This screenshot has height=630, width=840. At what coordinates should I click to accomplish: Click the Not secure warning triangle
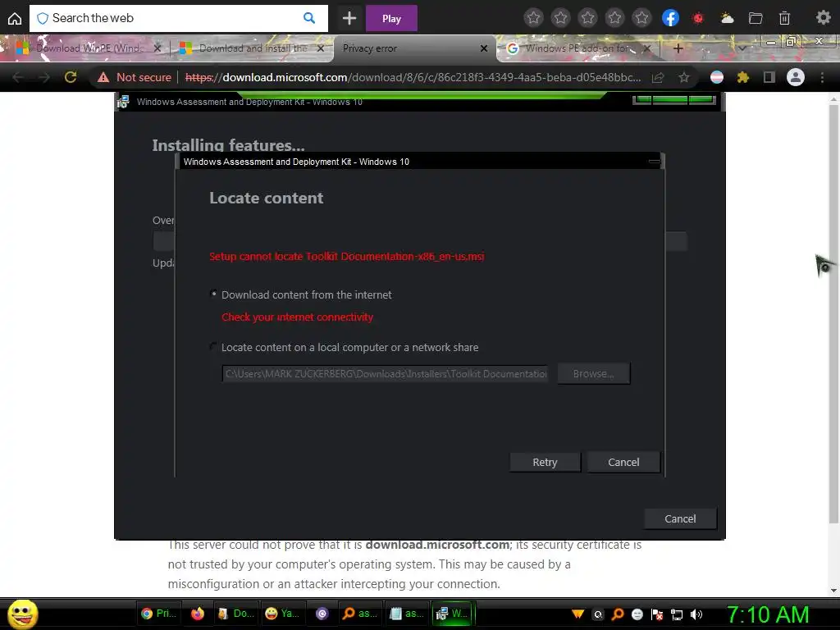coord(103,77)
